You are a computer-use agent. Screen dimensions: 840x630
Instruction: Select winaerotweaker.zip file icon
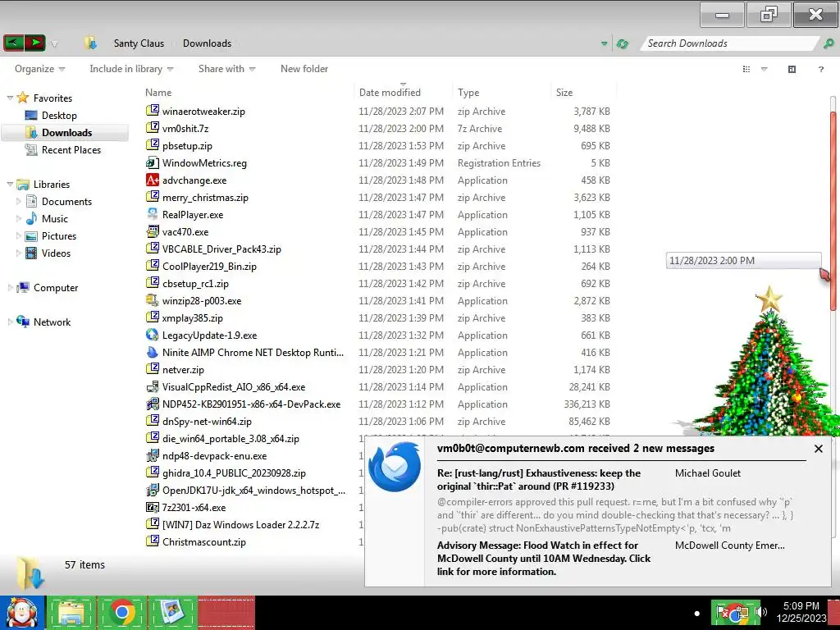point(153,111)
